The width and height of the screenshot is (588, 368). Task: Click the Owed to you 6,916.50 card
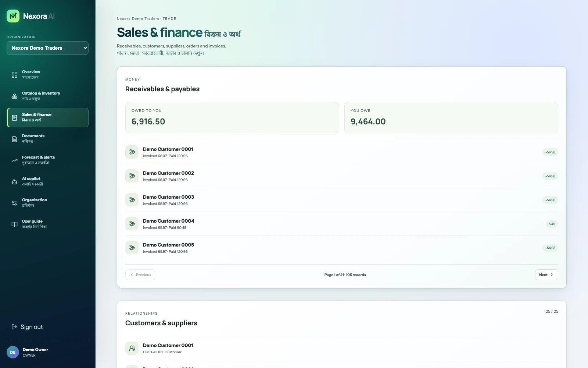pos(232,117)
